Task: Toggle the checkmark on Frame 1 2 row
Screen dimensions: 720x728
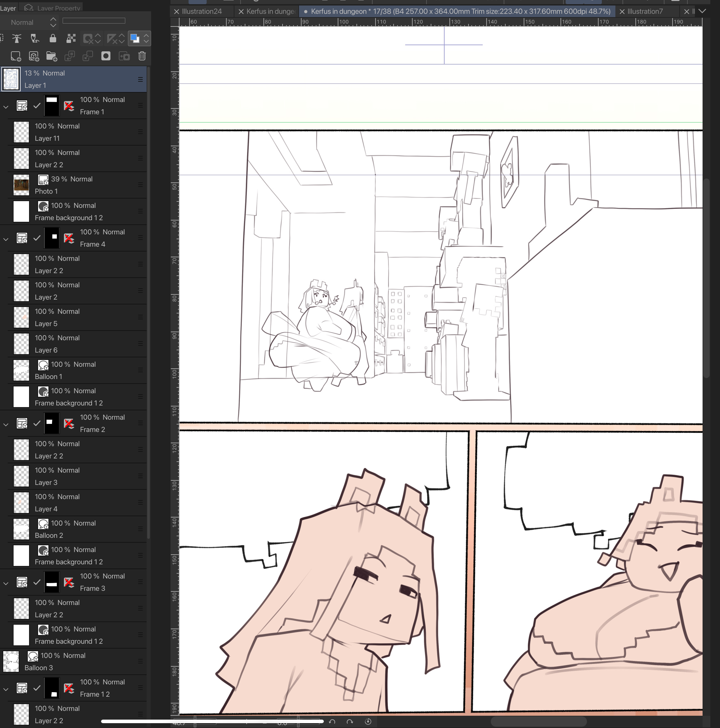Action: [x=37, y=688]
